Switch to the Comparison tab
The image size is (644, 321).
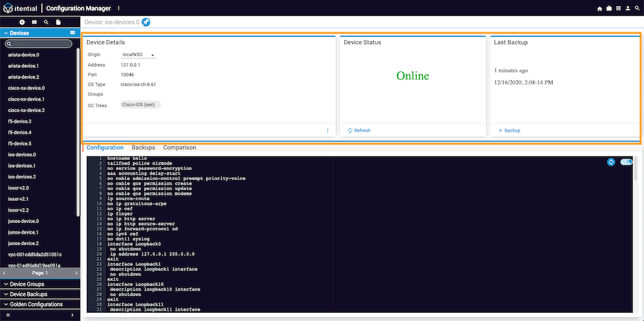click(x=180, y=148)
